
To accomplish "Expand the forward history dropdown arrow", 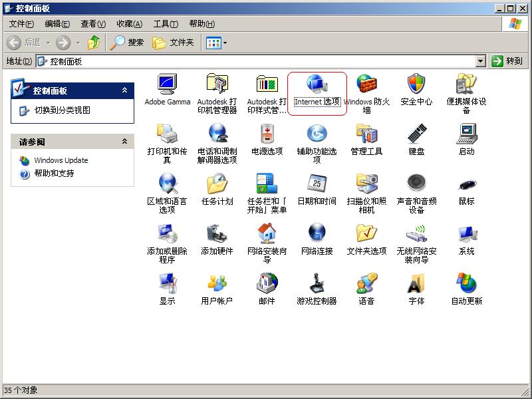I will (78, 43).
